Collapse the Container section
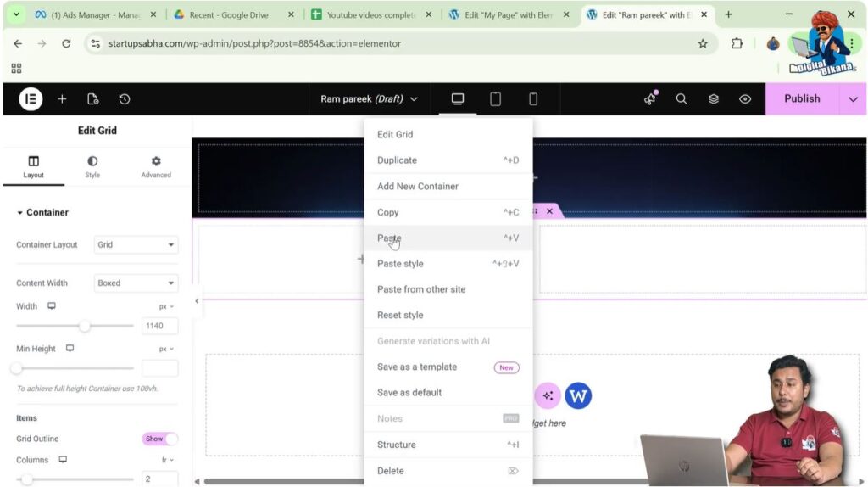Image resolution: width=868 pixels, height=487 pixels. [21, 213]
